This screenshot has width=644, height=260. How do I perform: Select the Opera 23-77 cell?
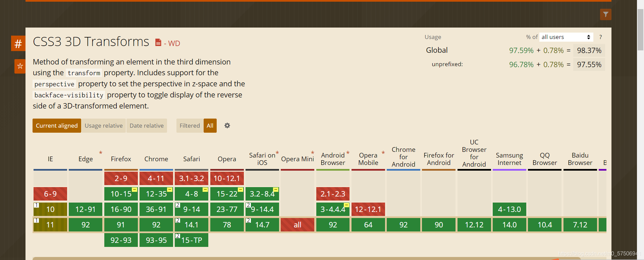pyautogui.click(x=227, y=209)
